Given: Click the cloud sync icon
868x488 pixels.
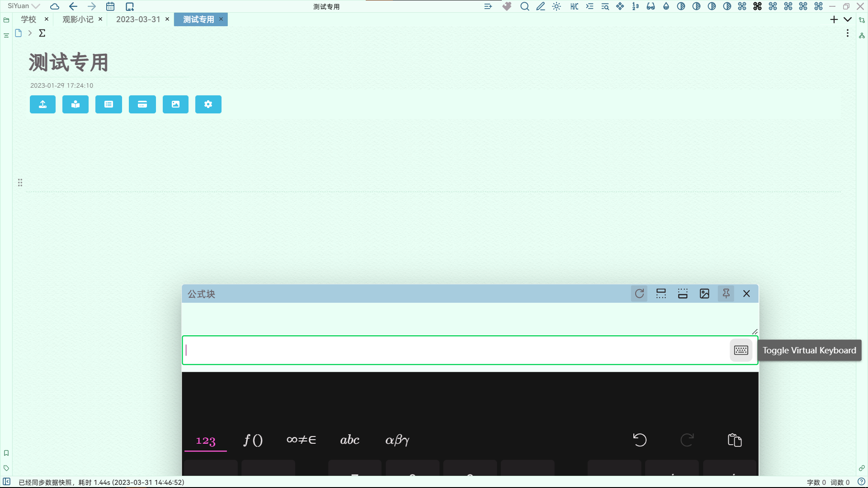Looking at the screenshot, I should pyautogui.click(x=55, y=6).
